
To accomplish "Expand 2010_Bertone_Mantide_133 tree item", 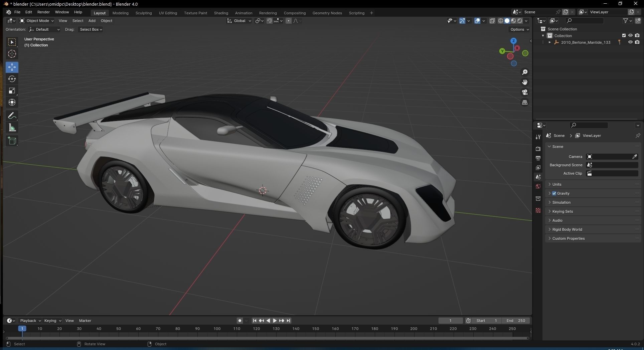I will coord(549,42).
